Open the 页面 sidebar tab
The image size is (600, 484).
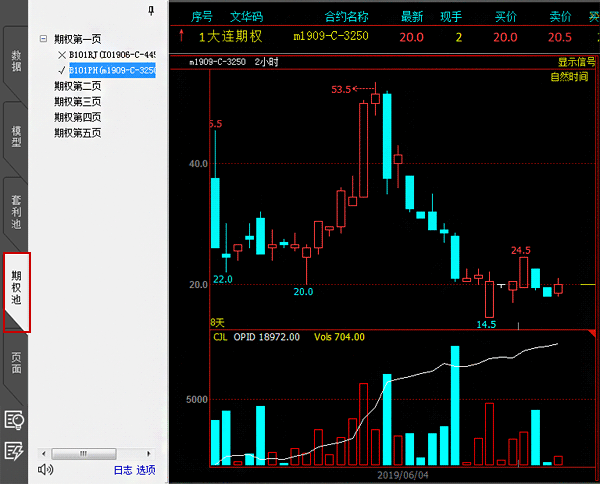pyautogui.click(x=15, y=363)
